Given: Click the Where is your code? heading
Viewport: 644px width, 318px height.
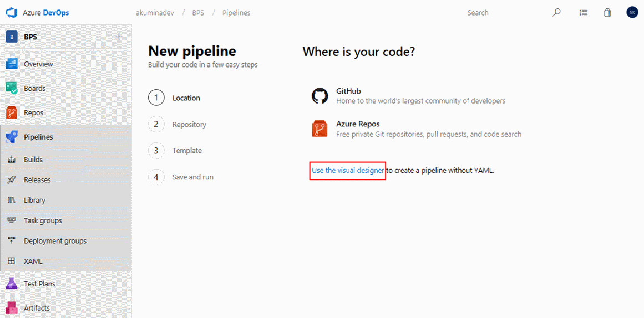Looking at the screenshot, I should pyautogui.click(x=359, y=52).
